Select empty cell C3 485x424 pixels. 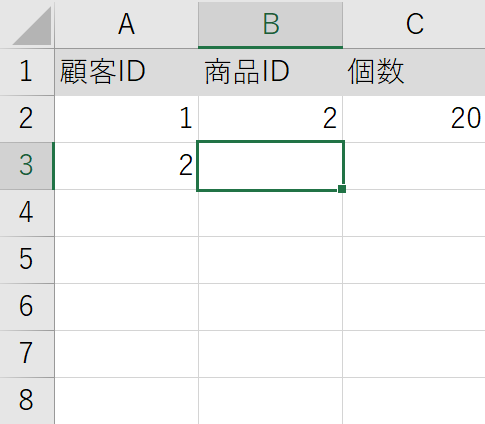(x=414, y=166)
